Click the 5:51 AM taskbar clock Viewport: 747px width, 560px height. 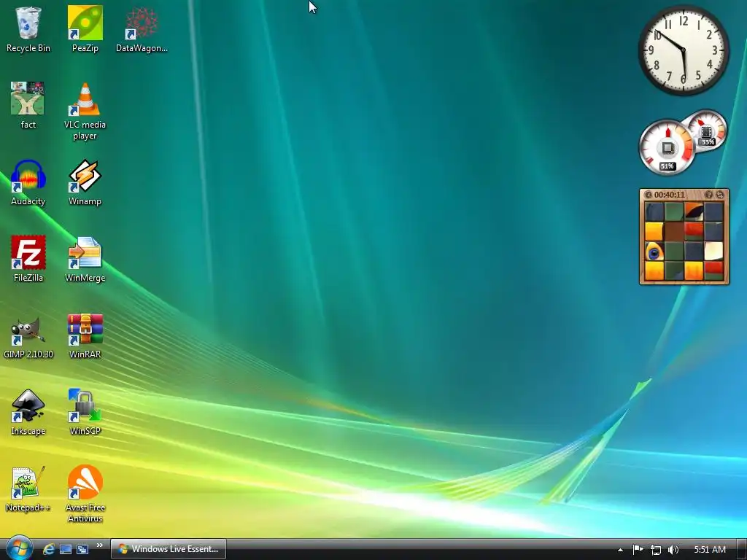(710, 550)
